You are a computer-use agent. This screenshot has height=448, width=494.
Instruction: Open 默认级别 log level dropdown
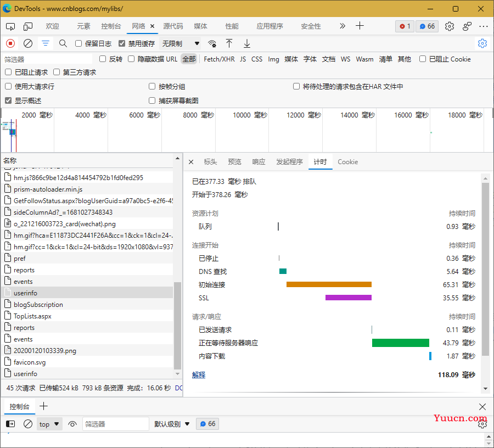(x=172, y=424)
